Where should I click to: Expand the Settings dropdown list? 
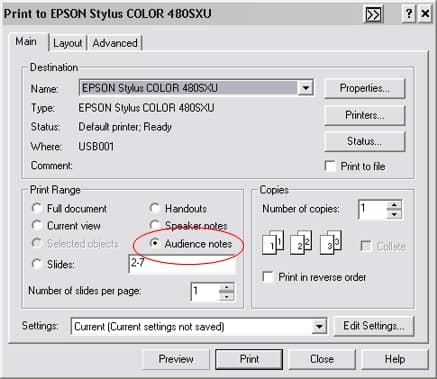[319, 326]
